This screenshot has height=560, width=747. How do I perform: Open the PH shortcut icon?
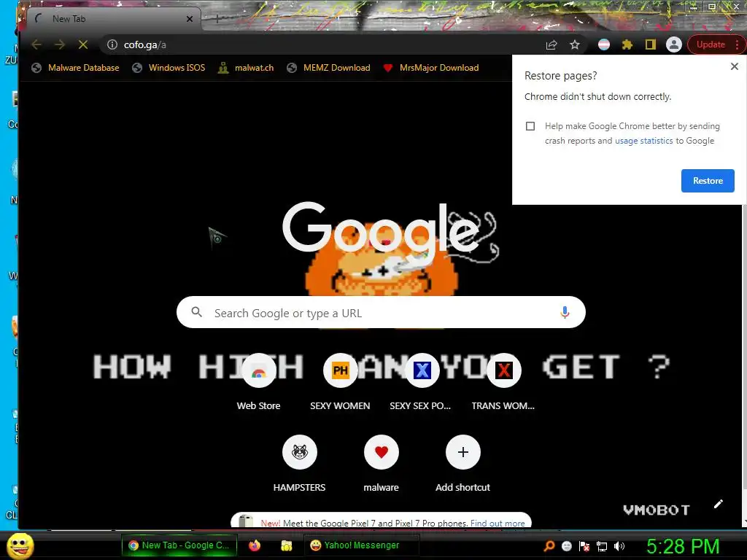click(340, 370)
